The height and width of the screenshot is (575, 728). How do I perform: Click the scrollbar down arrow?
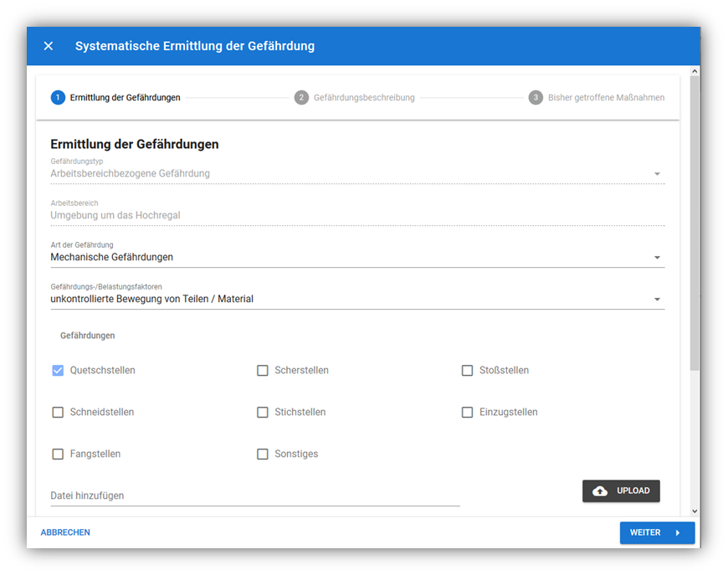coord(695,511)
